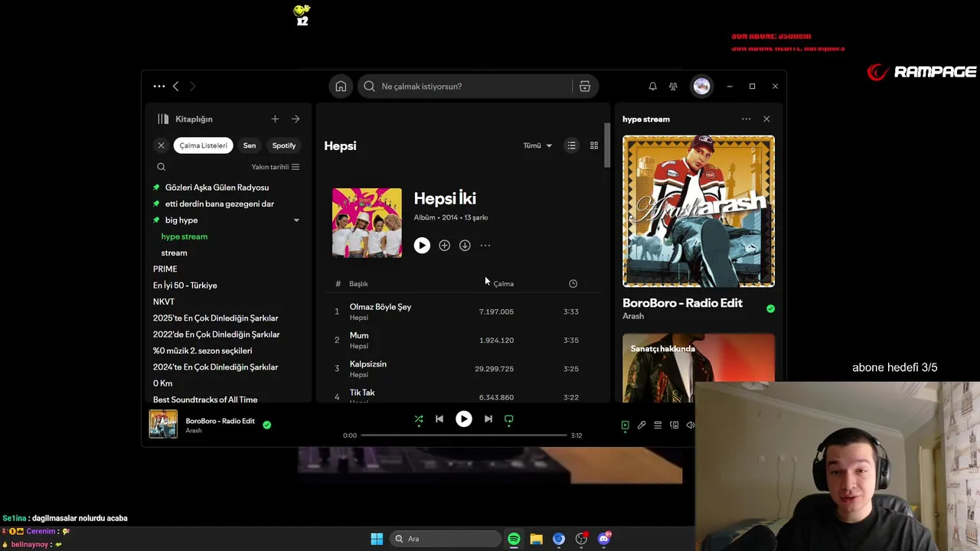Open the PRIME playlist
This screenshot has width=980, height=551.
[x=165, y=269]
